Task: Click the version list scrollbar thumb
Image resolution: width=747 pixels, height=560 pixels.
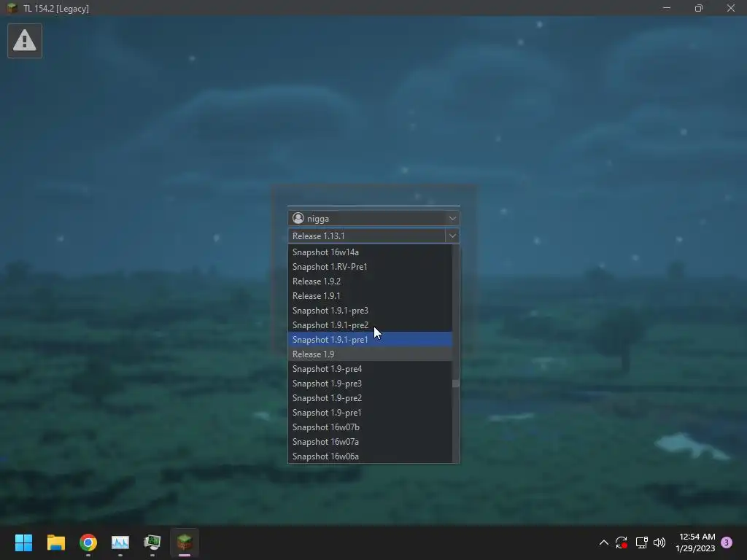Action: coord(456,384)
